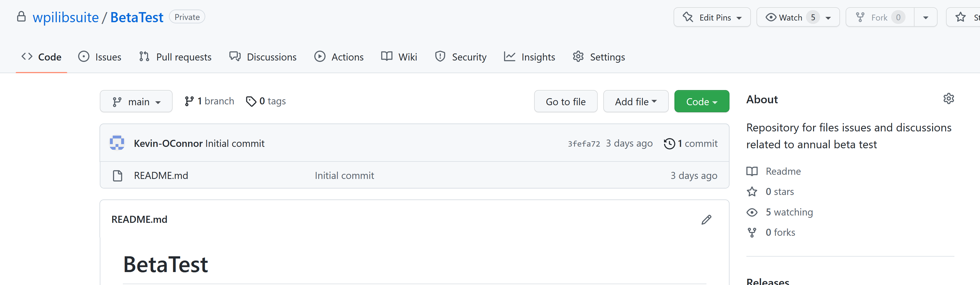Jump to Readme in the About sidebar
Image resolution: width=980 pixels, height=285 pixels.
[x=783, y=171]
